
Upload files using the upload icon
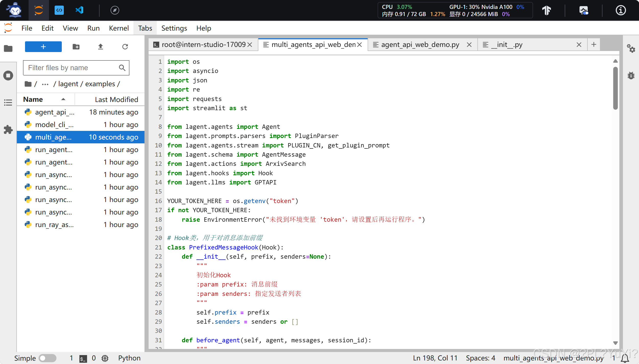[100, 46]
